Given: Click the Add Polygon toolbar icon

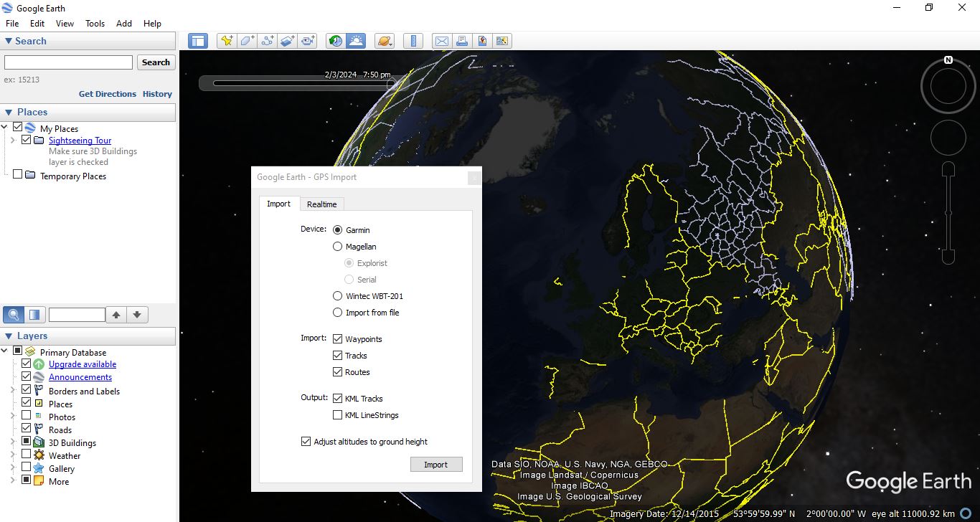Looking at the screenshot, I should pyautogui.click(x=247, y=41).
